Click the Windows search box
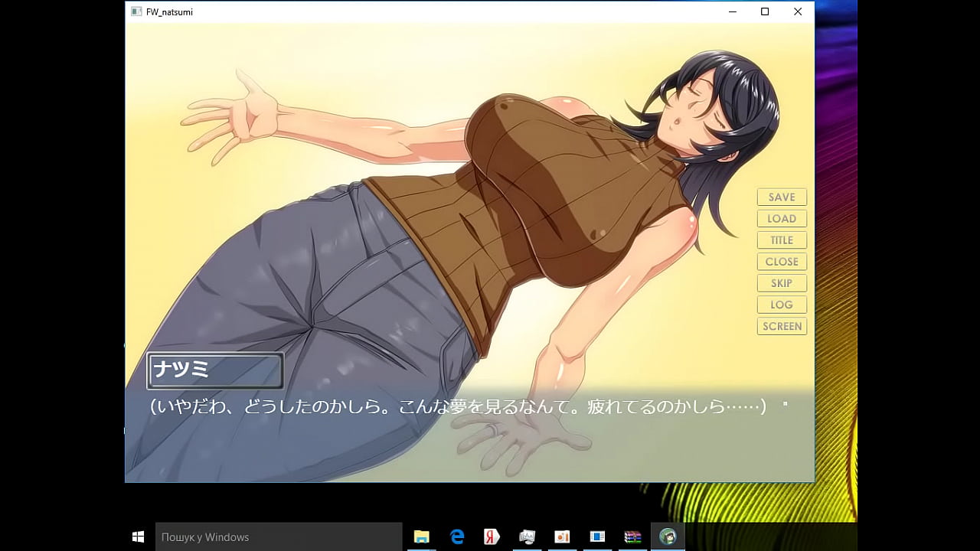The height and width of the screenshot is (551, 980). coord(279,536)
